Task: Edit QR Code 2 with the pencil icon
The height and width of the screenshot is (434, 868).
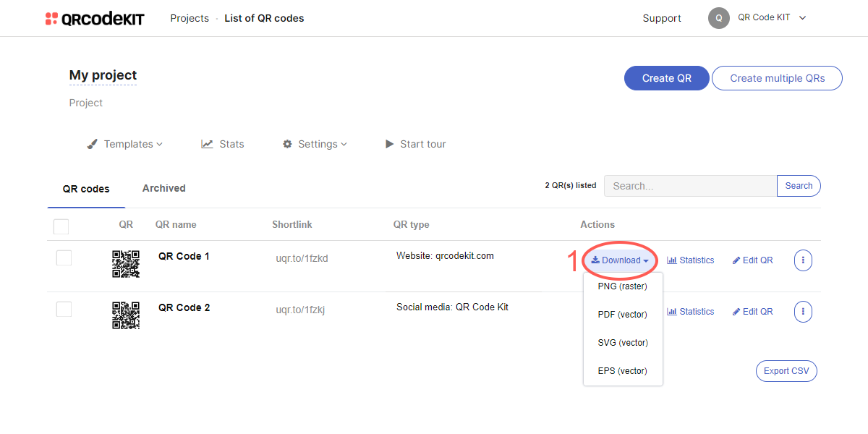Action: tap(752, 311)
